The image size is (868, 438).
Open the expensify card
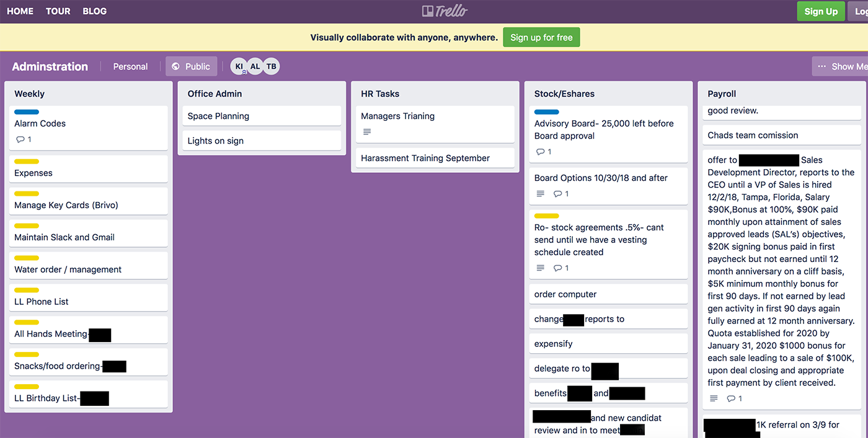point(609,344)
